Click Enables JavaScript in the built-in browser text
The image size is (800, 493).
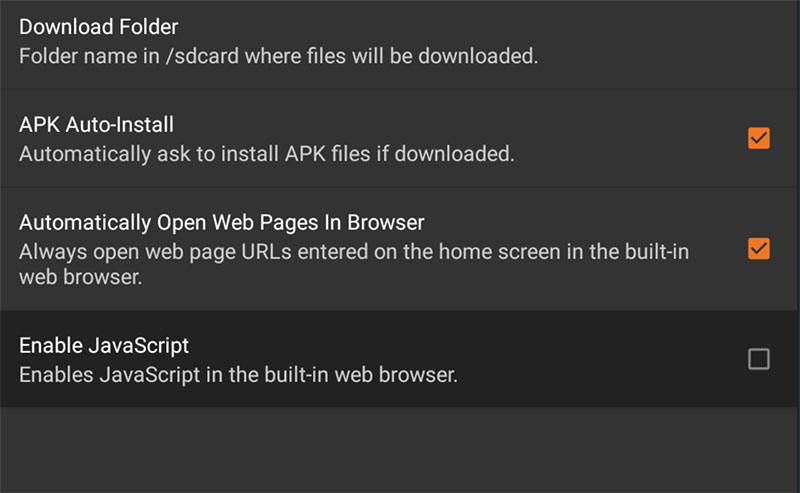238,375
